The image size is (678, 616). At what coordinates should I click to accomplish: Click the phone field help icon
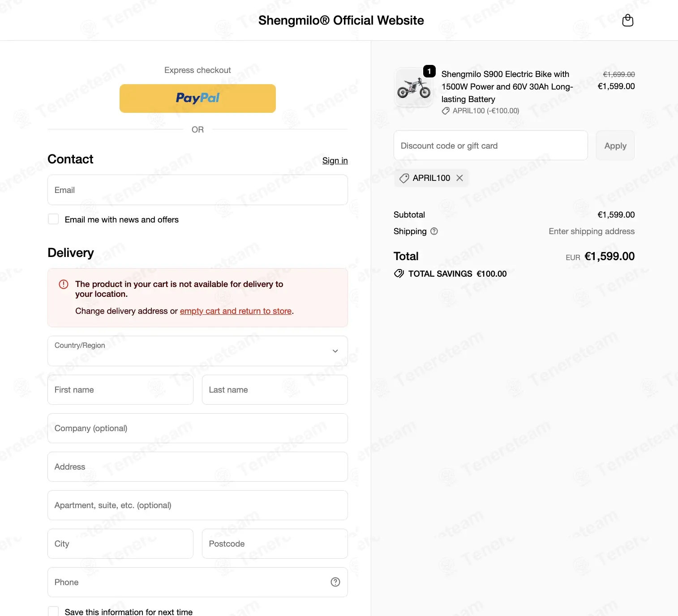pyautogui.click(x=335, y=582)
